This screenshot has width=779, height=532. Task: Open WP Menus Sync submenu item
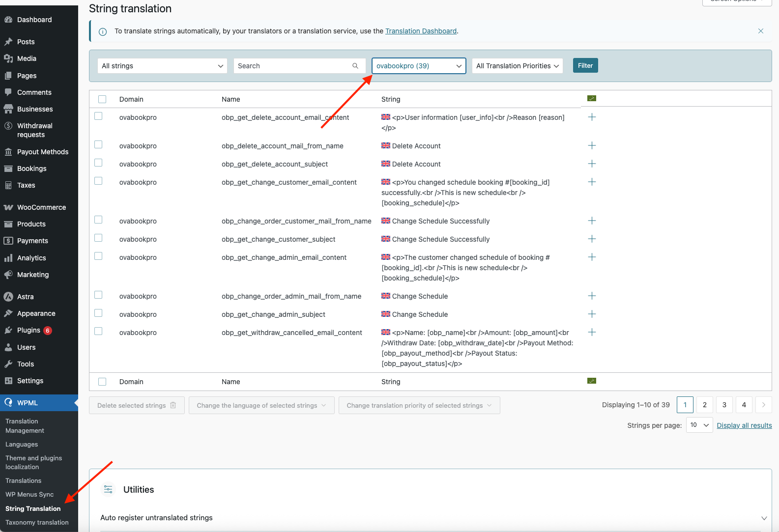[x=29, y=495]
